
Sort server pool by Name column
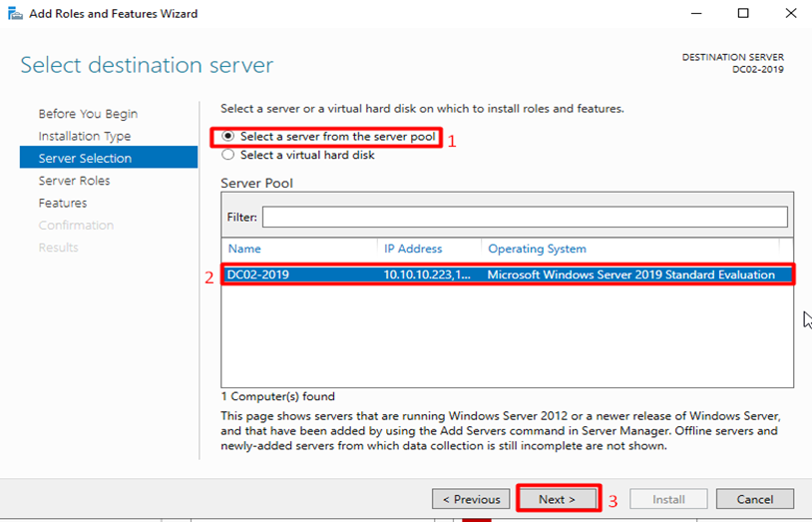[x=244, y=249]
